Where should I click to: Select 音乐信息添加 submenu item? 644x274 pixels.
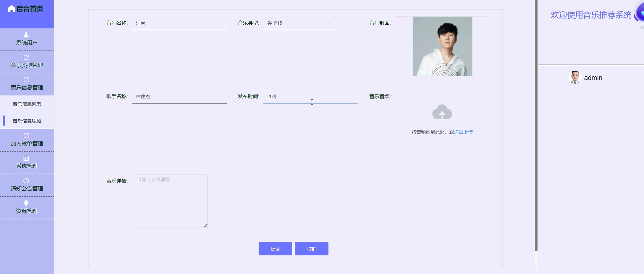[27, 121]
